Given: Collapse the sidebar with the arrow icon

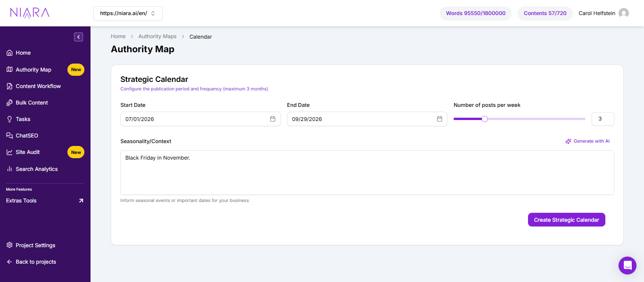Looking at the screenshot, I should 78,37.
